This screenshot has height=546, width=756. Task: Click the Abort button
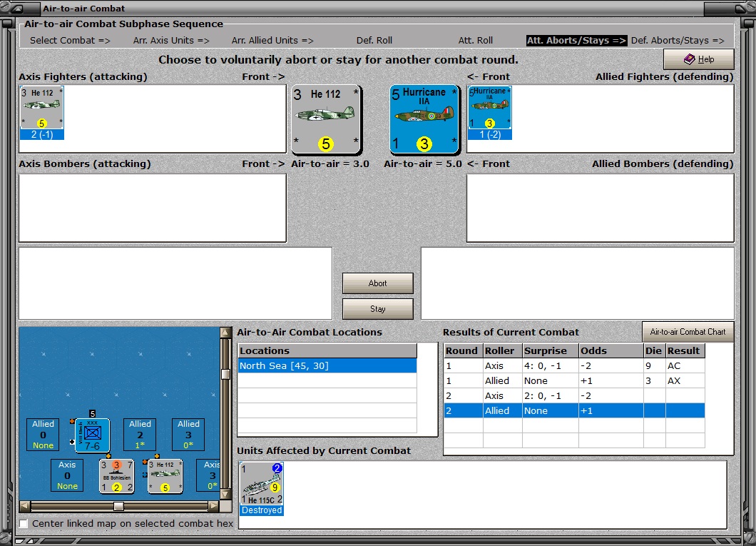coord(377,283)
